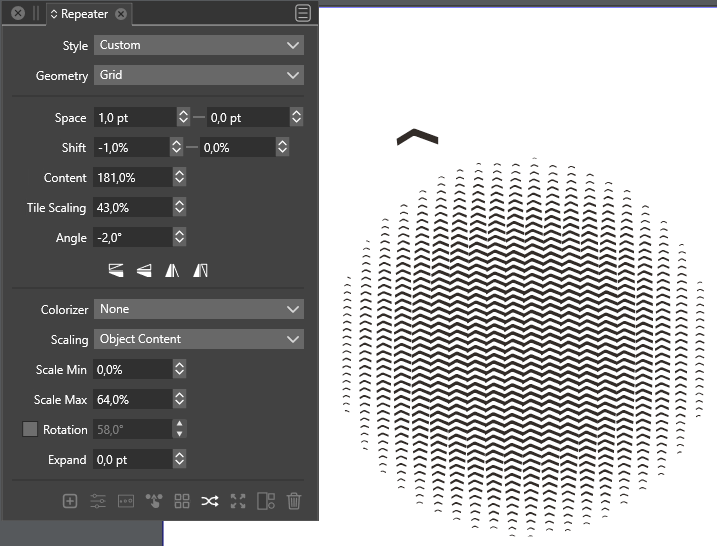The height and width of the screenshot is (546, 717).
Task: Click the trash delete repeater icon
Action: click(293, 501)
